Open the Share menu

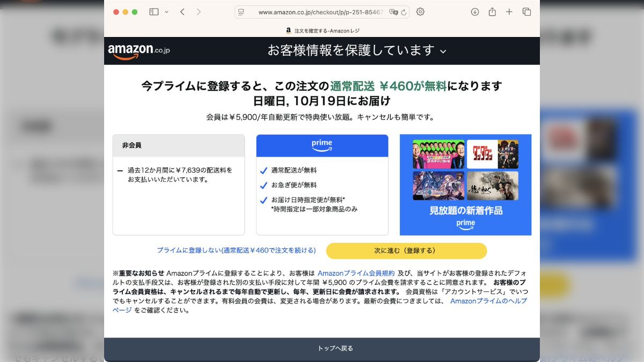point(492,11)
